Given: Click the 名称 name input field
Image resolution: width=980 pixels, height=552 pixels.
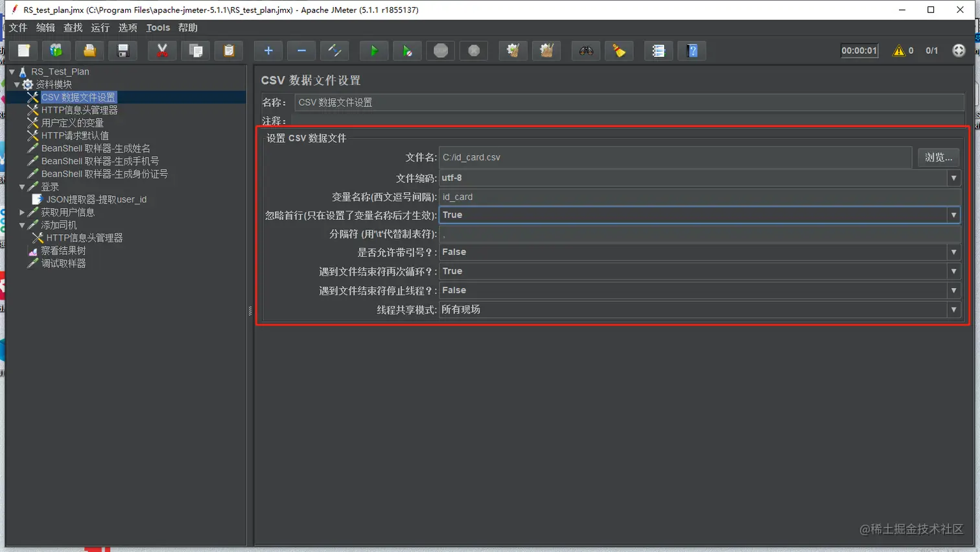Looking at the screenshot, I should [x=629, y=102].
